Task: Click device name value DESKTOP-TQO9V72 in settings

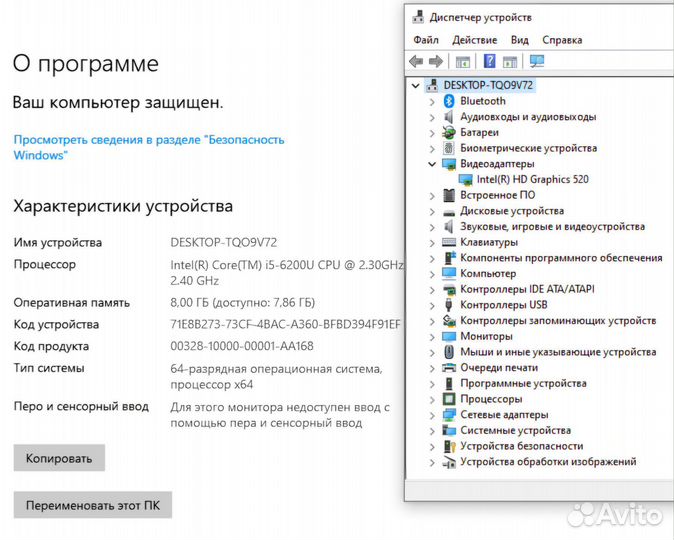Action: click(224, 242)
